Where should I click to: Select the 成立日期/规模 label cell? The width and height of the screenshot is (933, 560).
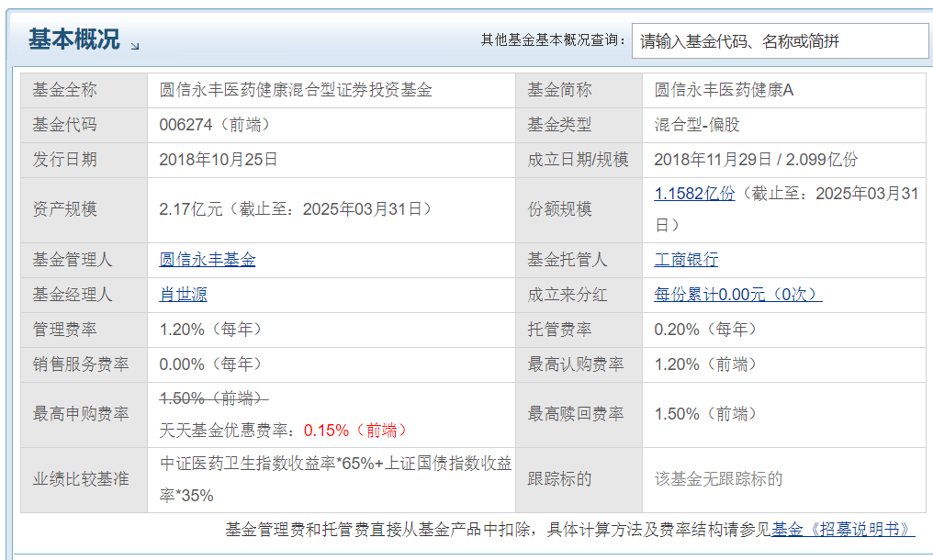pos(579,160)
